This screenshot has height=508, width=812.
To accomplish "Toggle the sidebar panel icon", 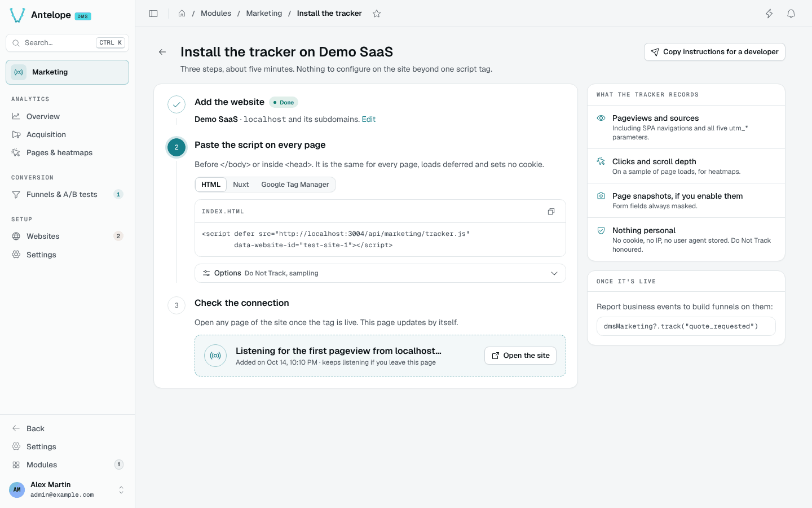I will [153, 14].
